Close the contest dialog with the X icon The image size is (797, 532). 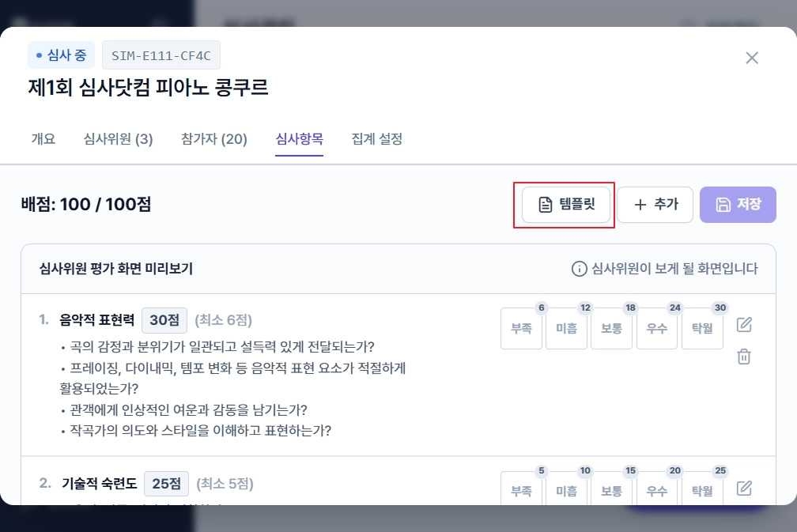click(751, 58)
